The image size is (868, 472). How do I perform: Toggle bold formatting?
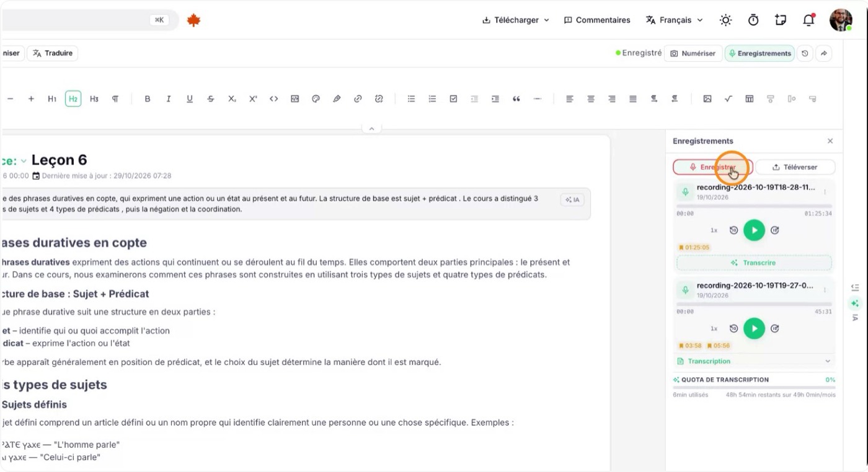click(x=148, y=98)
